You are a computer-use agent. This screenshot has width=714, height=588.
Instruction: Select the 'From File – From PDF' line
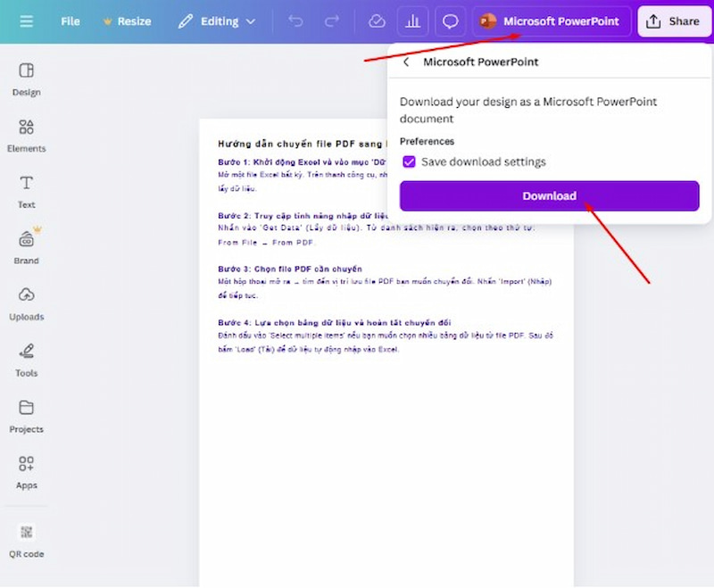266,243
